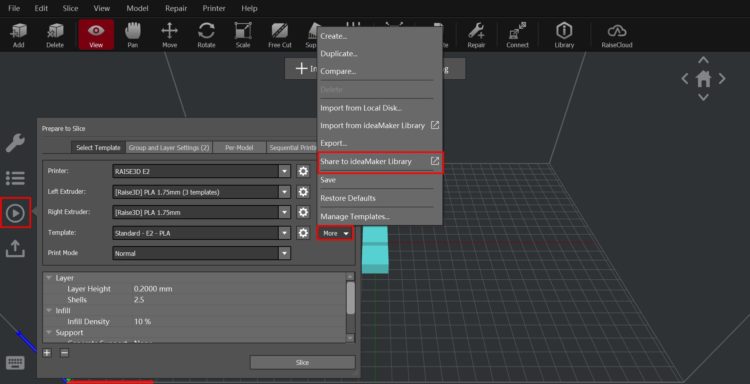
Task: Open the More dropdown button
Action: [335, 233]
